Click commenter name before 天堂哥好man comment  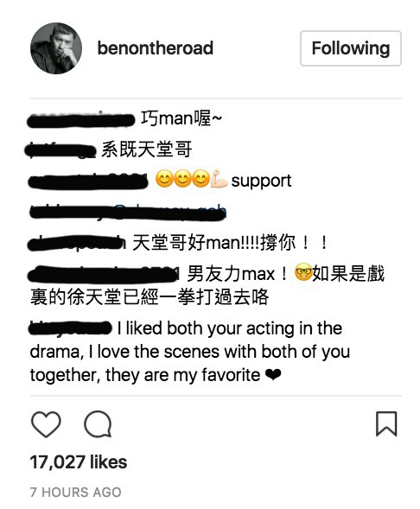coord(77,244)
